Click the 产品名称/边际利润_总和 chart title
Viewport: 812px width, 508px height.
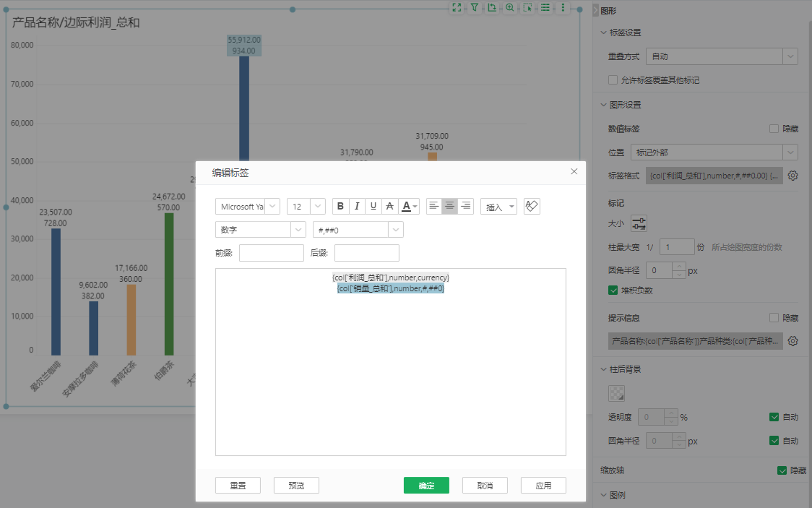coord(76,22)
